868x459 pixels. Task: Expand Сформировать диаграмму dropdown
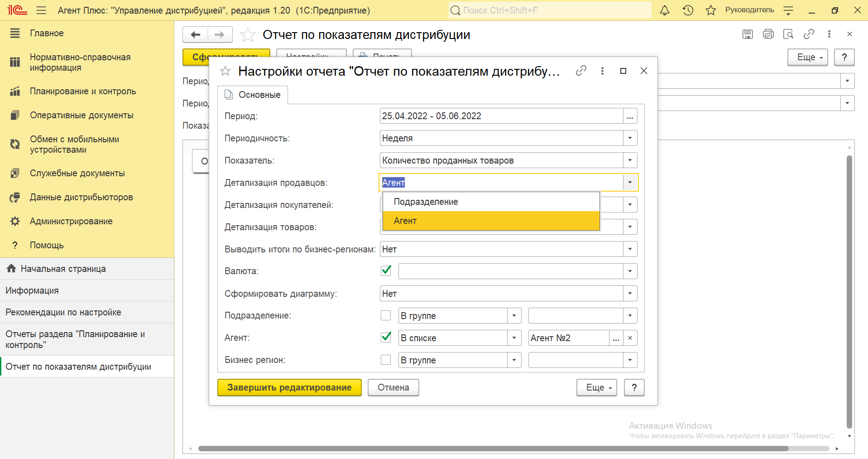pos(630,294)
